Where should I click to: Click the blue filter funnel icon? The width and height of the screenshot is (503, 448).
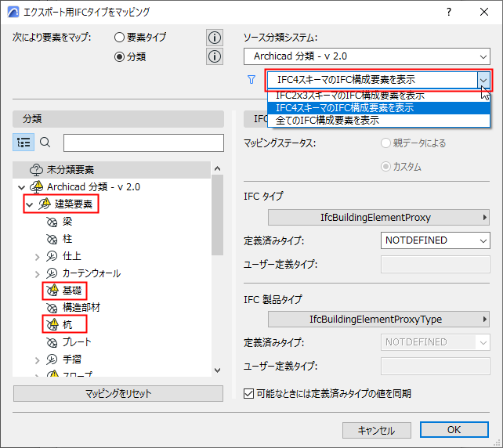tap(251, 80)
